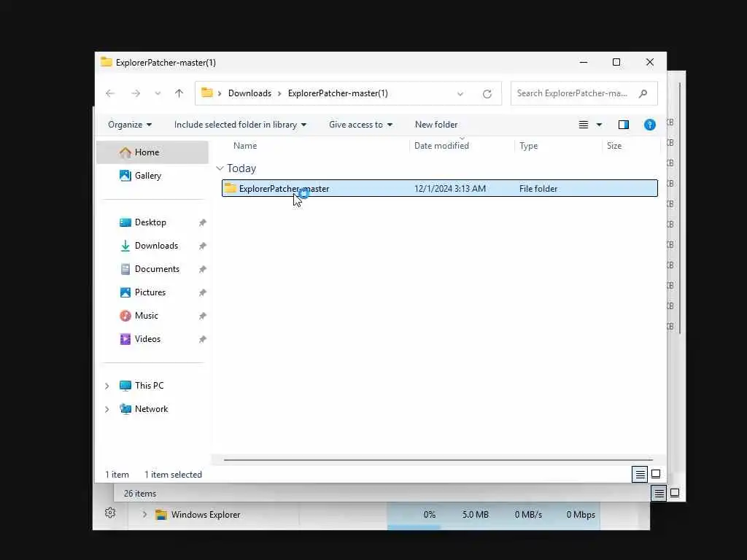Click the pin icon next to Documents

[203, 269]
